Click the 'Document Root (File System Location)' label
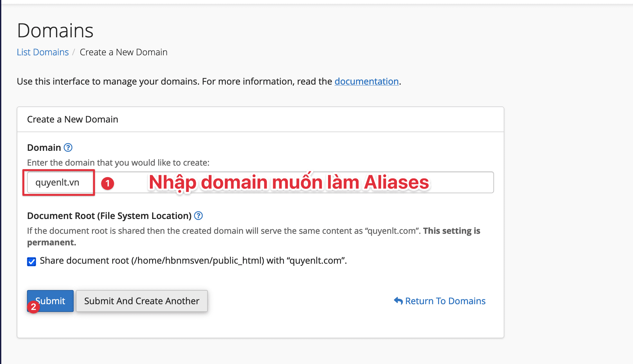633x364 pixels. point(109,216)
